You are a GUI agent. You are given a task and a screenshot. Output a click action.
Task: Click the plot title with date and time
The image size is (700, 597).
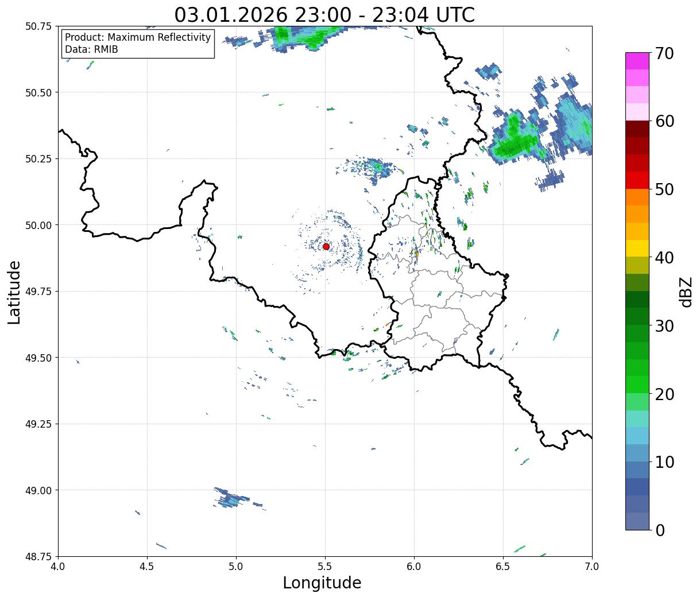point(324,14)
